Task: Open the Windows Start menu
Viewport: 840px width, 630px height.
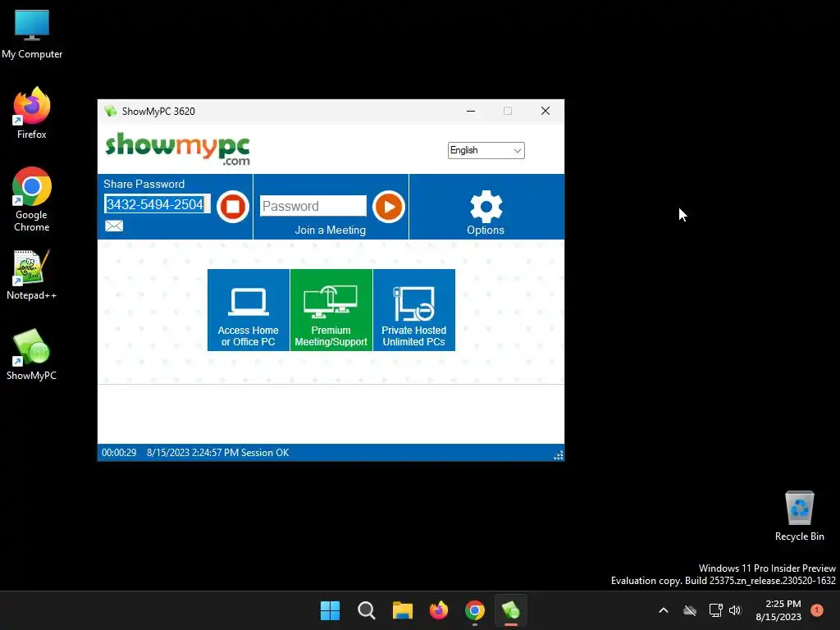Action: 330,610
